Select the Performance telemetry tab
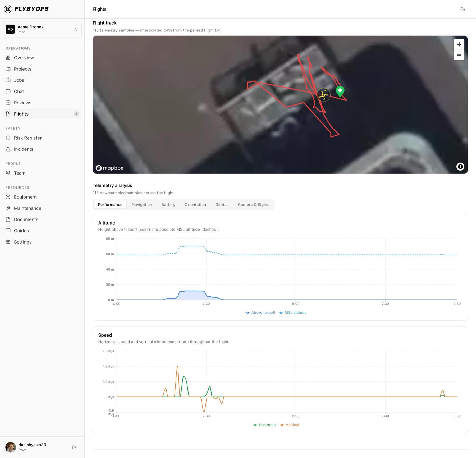Viewport: 476px width, 458px height. click(x=110, y=205)
